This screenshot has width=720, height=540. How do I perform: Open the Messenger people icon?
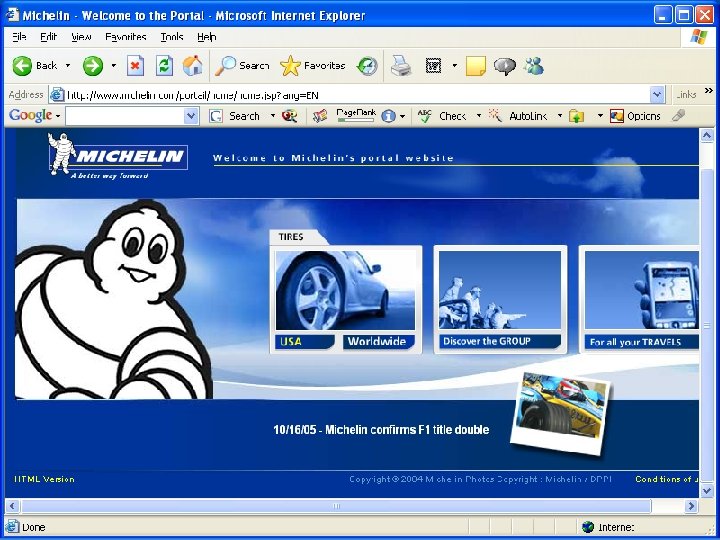click(534, 66)
